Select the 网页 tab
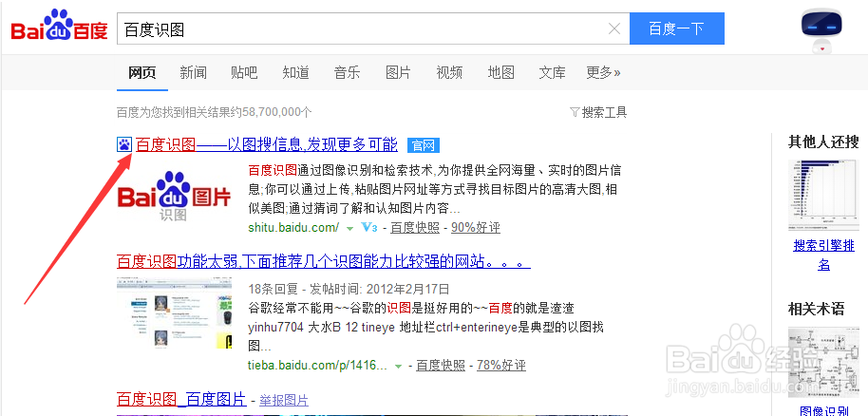868x416 pixels. 142,72
